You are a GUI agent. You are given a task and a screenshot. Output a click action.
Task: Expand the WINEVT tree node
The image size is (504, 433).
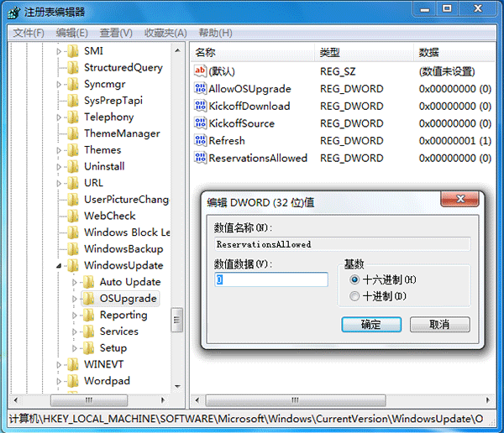point(59,364)
